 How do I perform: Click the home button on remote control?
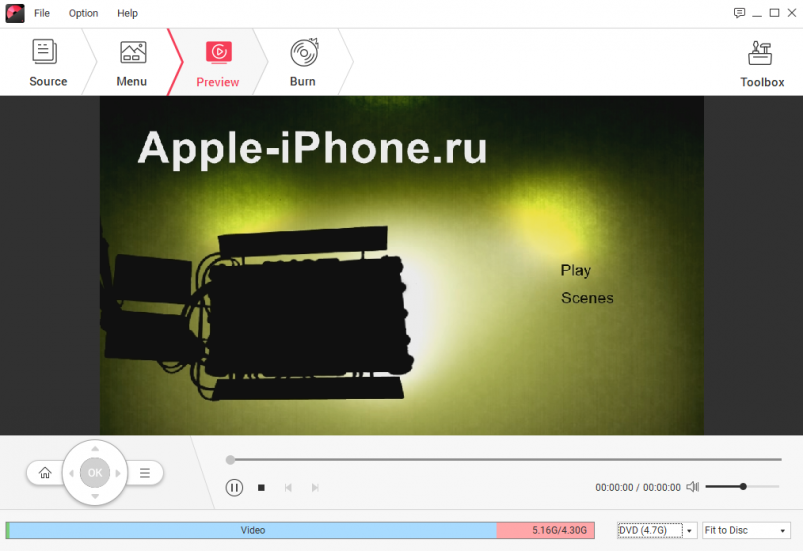(45, 473)
